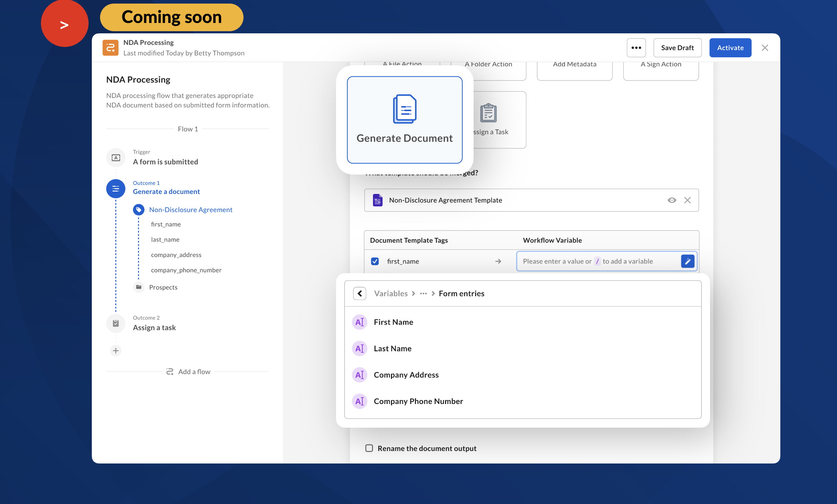
Task: Click the plus icon to add outcome
Action: pos(115,351)
